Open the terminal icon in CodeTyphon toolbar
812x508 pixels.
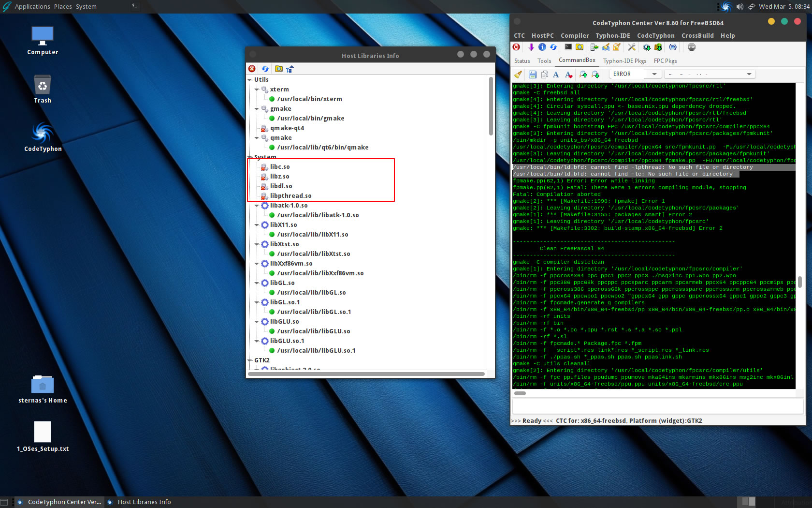pos(568,47)
